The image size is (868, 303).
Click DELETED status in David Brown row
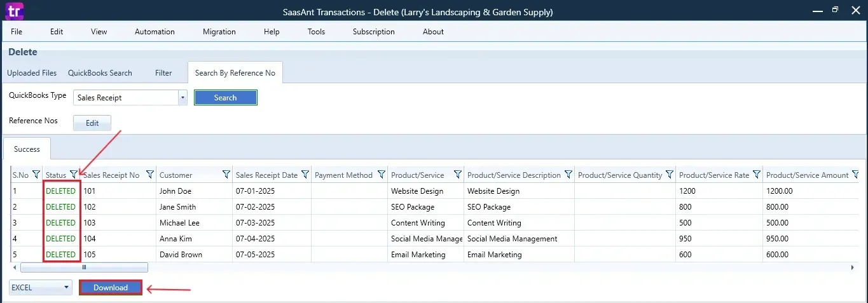(x=60, y=255)
